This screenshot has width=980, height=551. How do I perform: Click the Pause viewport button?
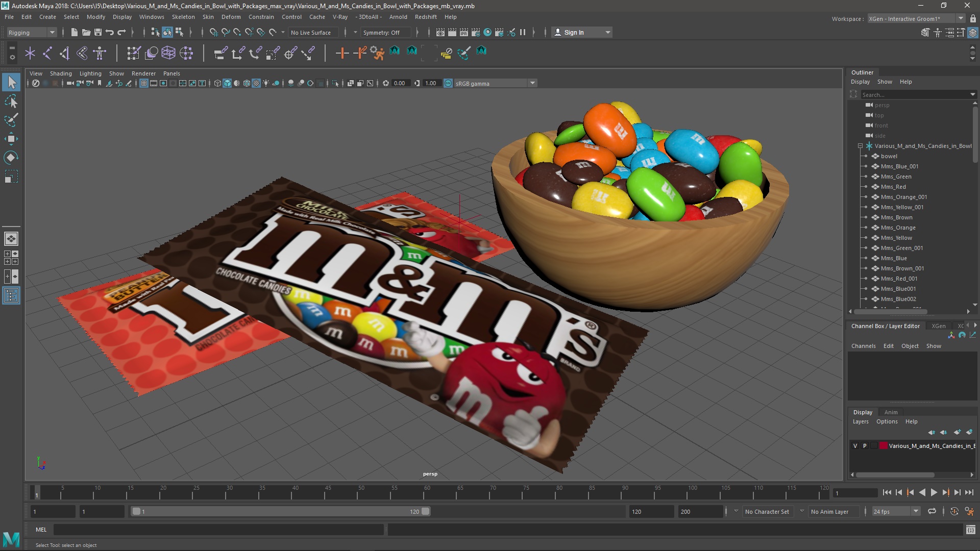(523, 32)
